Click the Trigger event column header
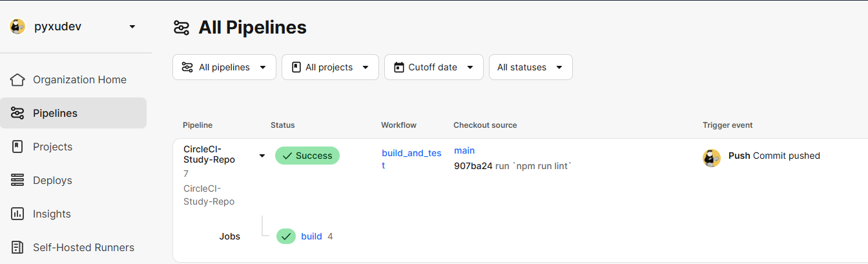The width and height of the screenshot is (868, 264). 728,125
